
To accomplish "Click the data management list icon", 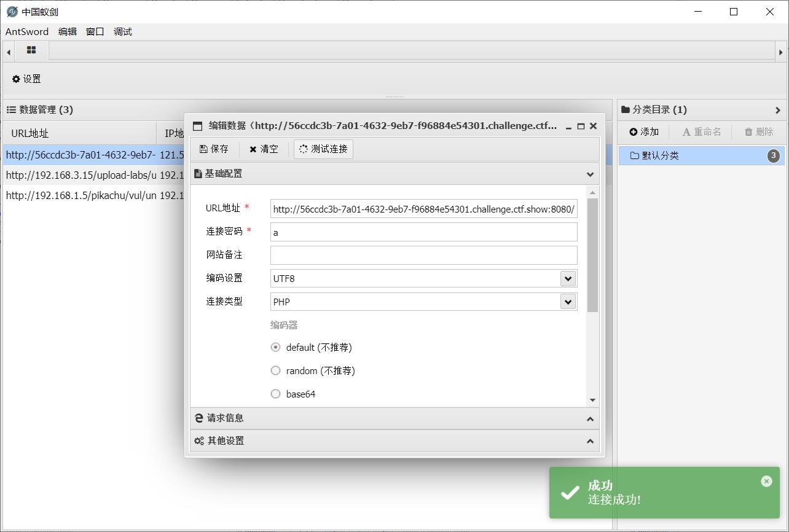I will [11, 109].
